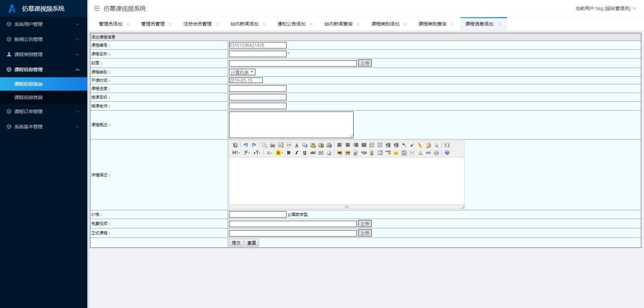644x308 pixels.
Task: Apply subscript formatting
Action: click(x=404, y=145)
